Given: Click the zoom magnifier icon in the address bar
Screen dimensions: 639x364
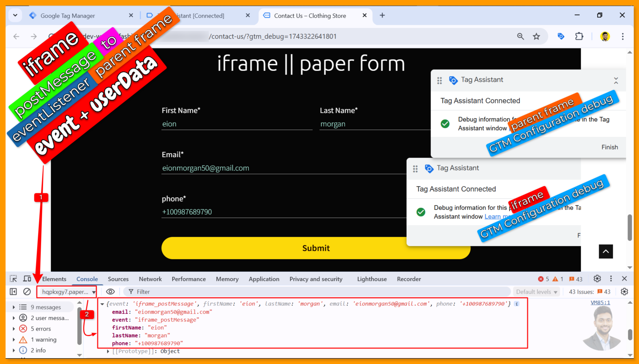Looking at the screenshot, I should tap(520, 36).
